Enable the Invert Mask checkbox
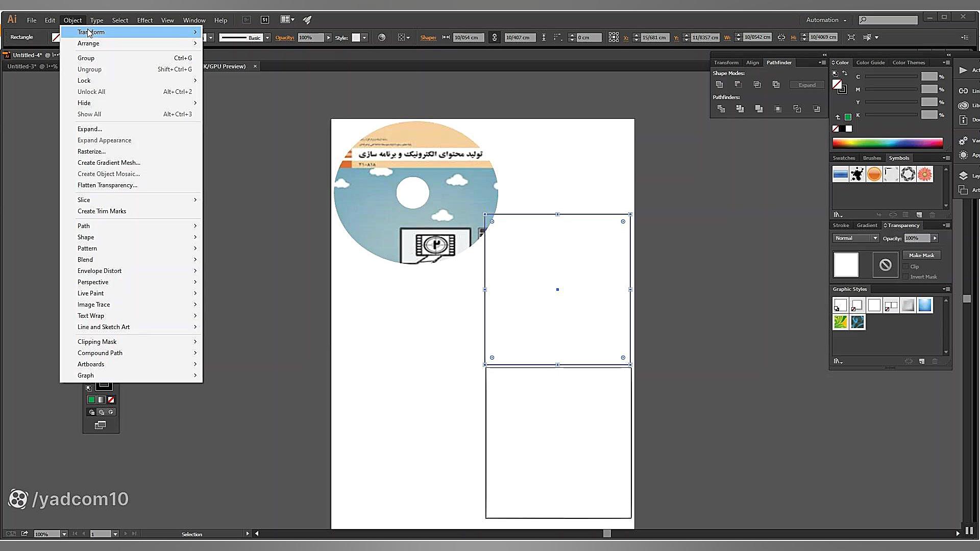 [906, 277]
